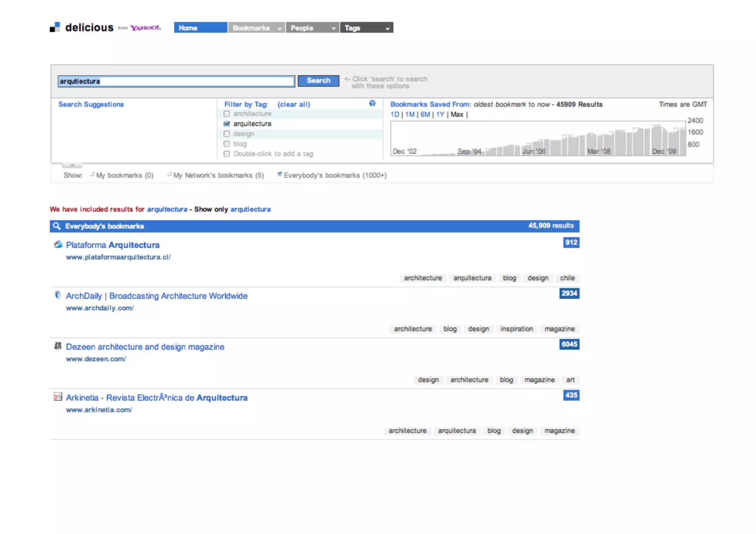Expand the Bookmarks menu dropdown arrow
This screenshot has height=534, width=756.
click(279, 28)
